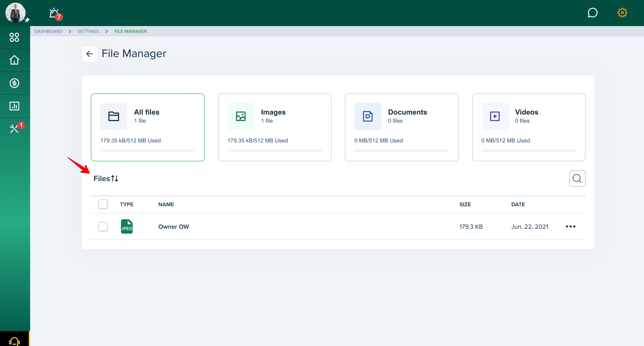Click the Videos storage usage bar
The width and height of the screenshot is (644, 346).
pos(529,151)
